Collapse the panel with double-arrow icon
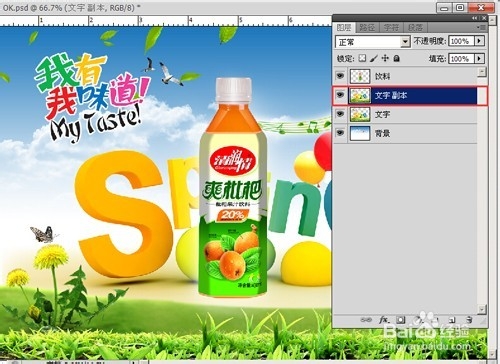Viewport: 500px width, 364px height. click(x=475, y=18)
